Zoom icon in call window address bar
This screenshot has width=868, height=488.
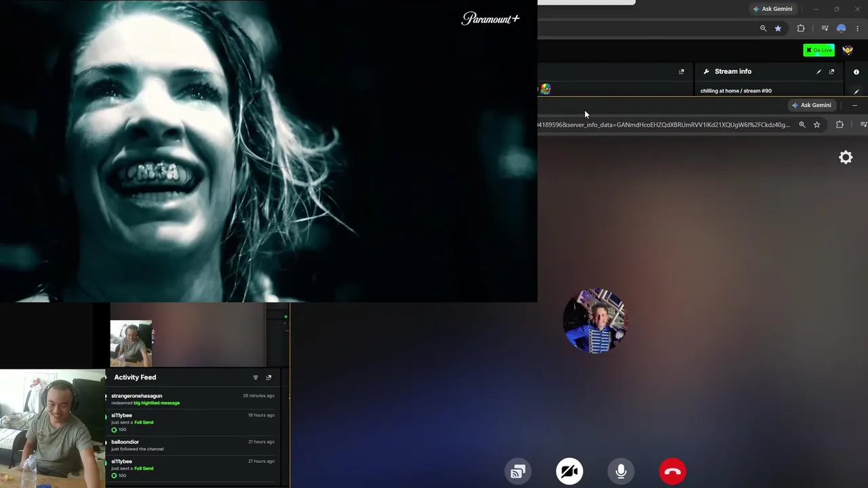[802, 125]
